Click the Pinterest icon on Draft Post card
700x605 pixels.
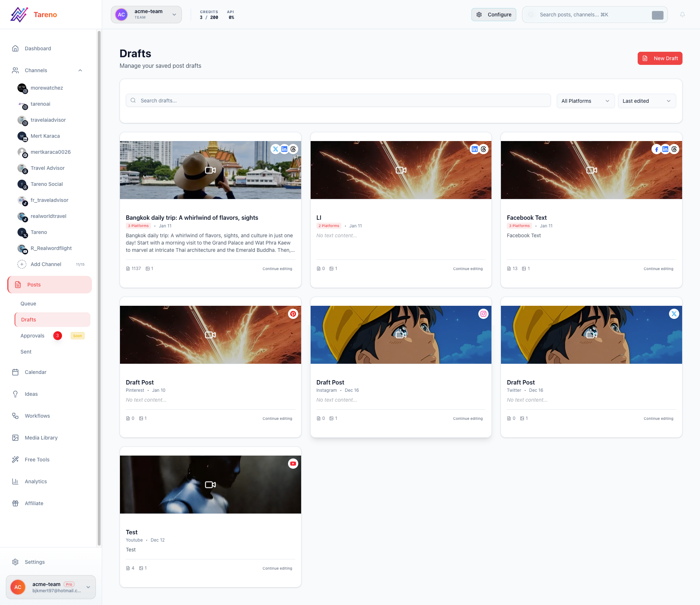(x=293, y=314)
